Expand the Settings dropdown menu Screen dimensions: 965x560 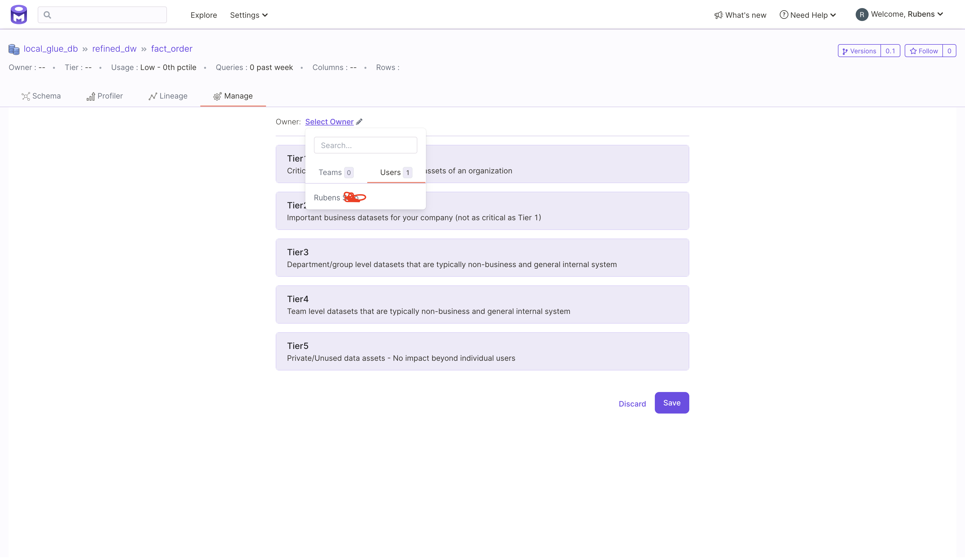click(x=249, y=15)
